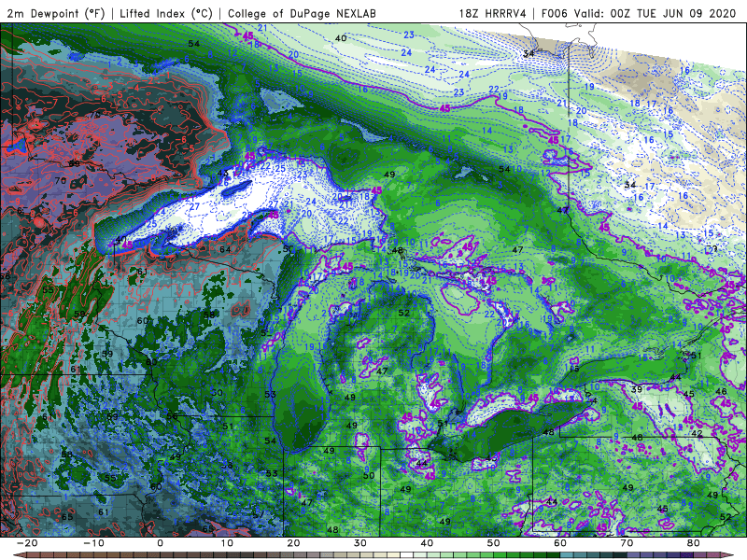Click the left arrow end of the colorbar
The image size is (747, 560).
pos(19,555)
